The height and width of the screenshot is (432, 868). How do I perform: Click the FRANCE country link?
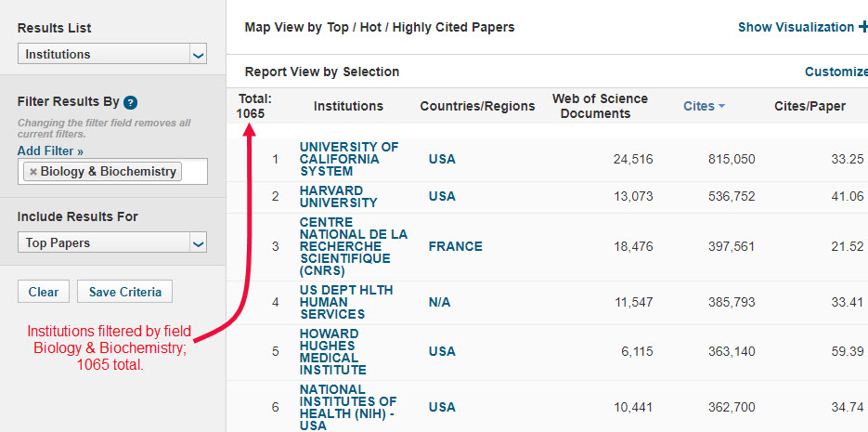[x=455, y=246]
